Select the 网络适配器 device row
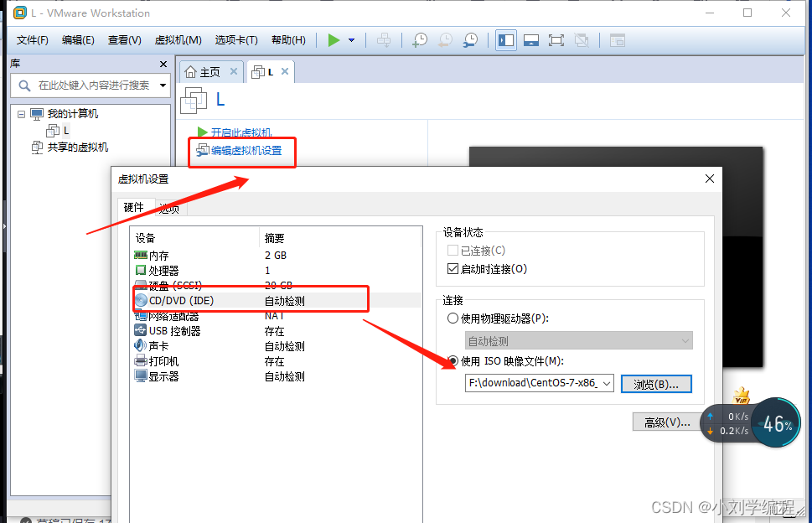 [x=277, y=316]
